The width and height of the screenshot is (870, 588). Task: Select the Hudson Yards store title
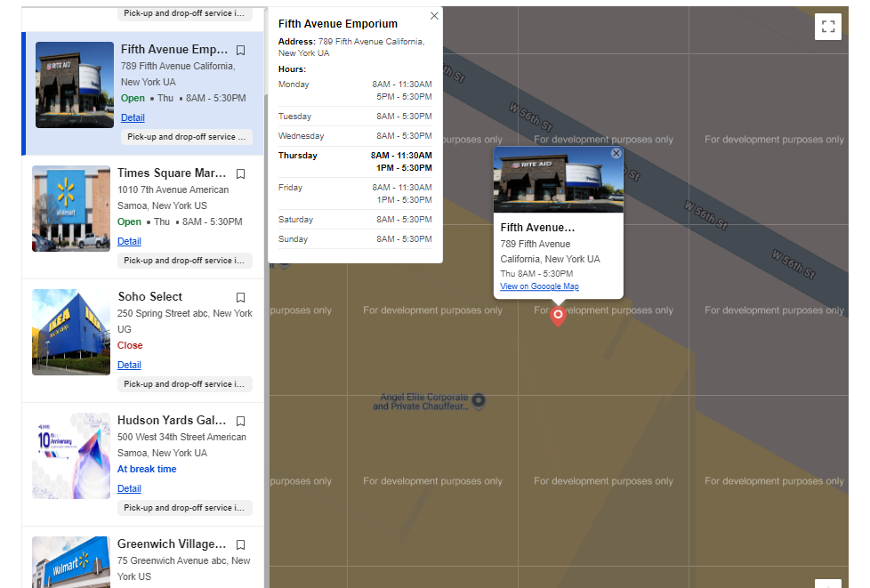tap(171, 421)
